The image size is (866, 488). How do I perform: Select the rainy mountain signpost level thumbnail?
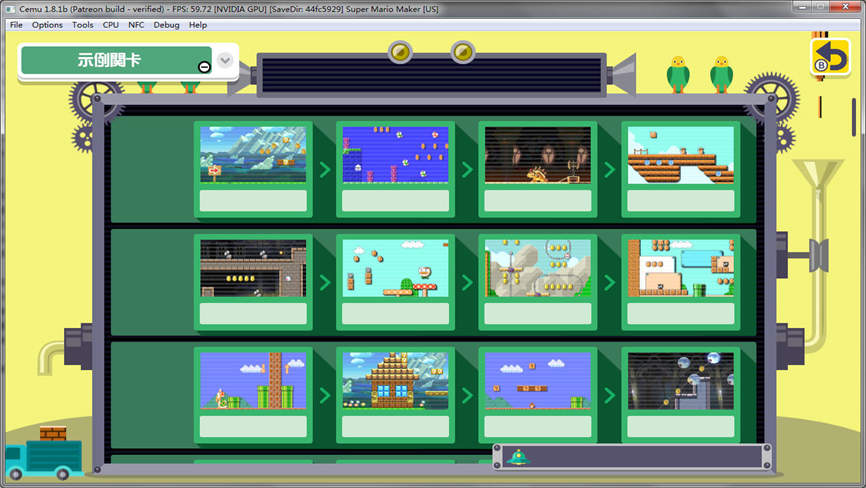(x=253, y=155)
